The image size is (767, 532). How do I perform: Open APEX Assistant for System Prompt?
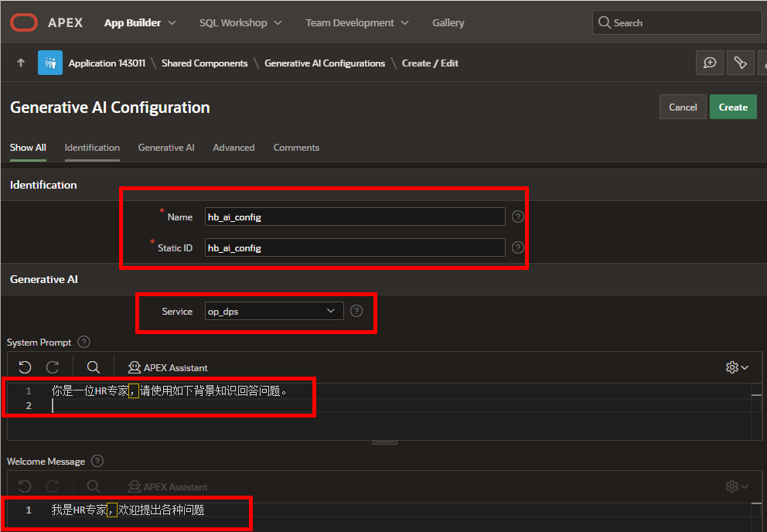pyautogui.click(x=167, y=367)
